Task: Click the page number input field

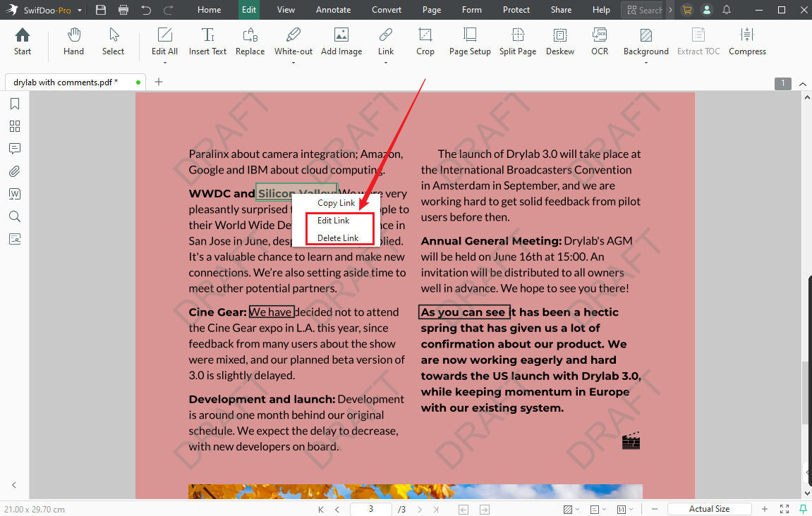Action: click(x=371, y=509)
